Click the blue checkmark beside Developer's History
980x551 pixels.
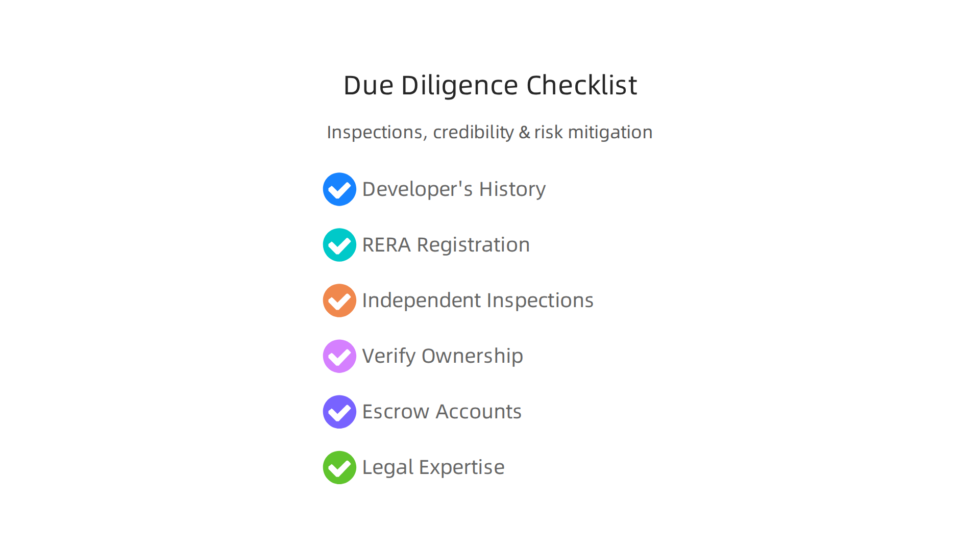[x=339, y=189]
